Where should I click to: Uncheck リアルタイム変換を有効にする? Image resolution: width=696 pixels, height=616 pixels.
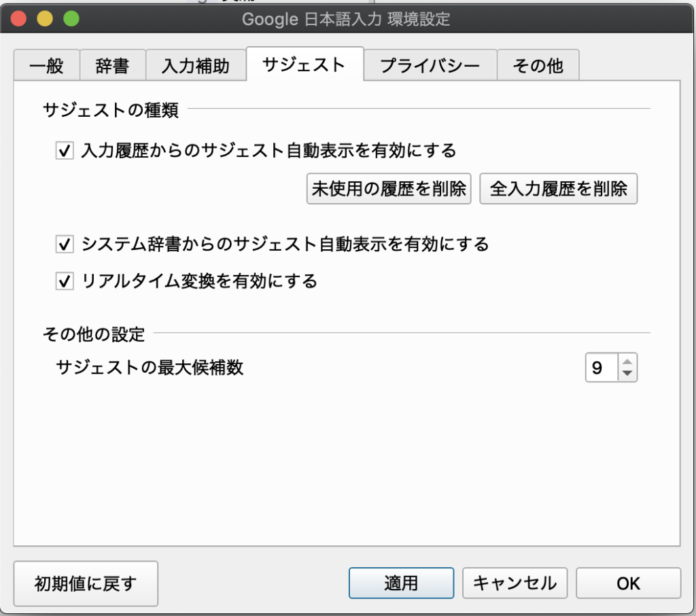point(65,281)
